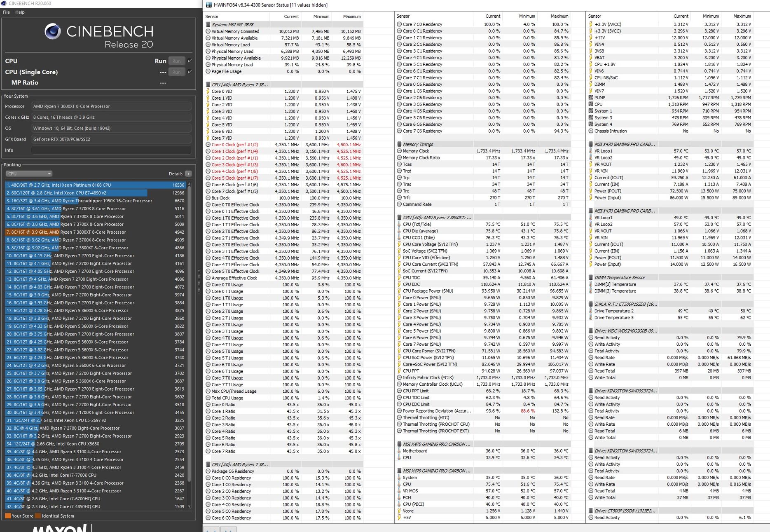Select the Physical Memory Load sensor row
The height and width of the screenshot is (532, 770).
(x=283, y=65)
